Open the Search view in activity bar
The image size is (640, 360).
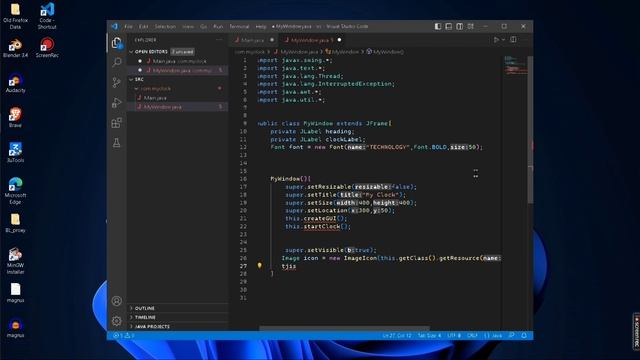click(x=117, y=62)
